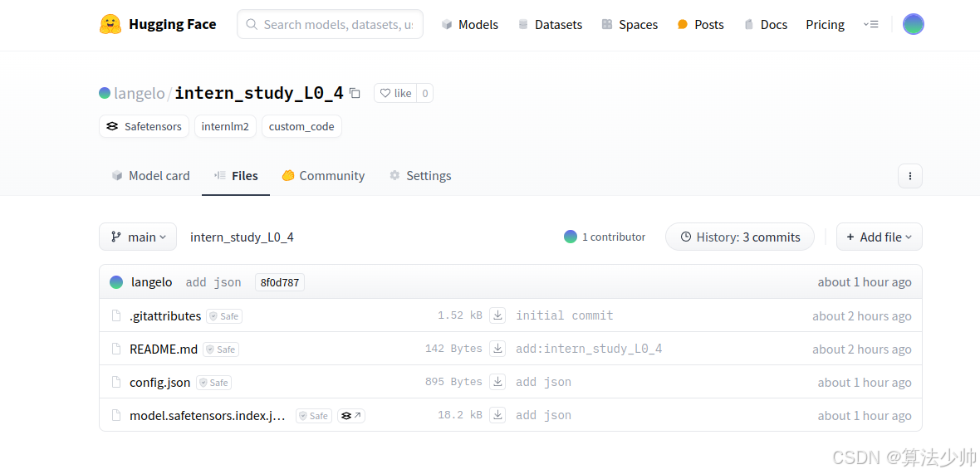Click the langelo owner link in title
This screenshot has width=980, height=474.
(x=139, y=93)
